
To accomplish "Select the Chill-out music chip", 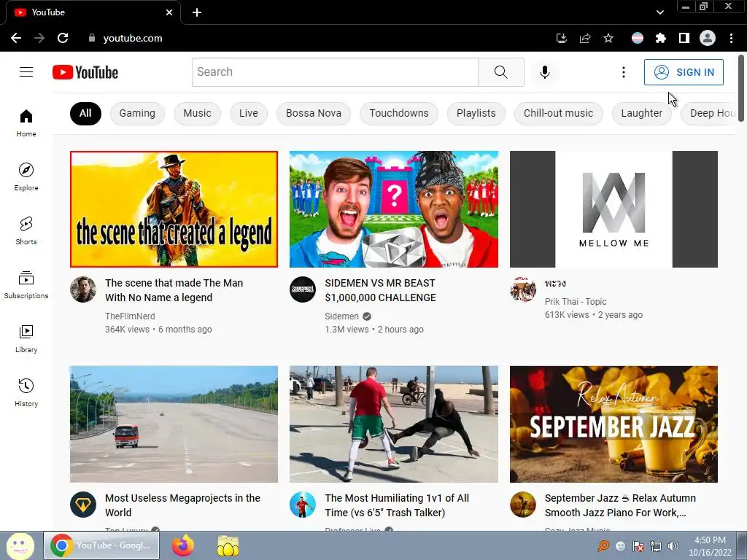I will (558, 113).
